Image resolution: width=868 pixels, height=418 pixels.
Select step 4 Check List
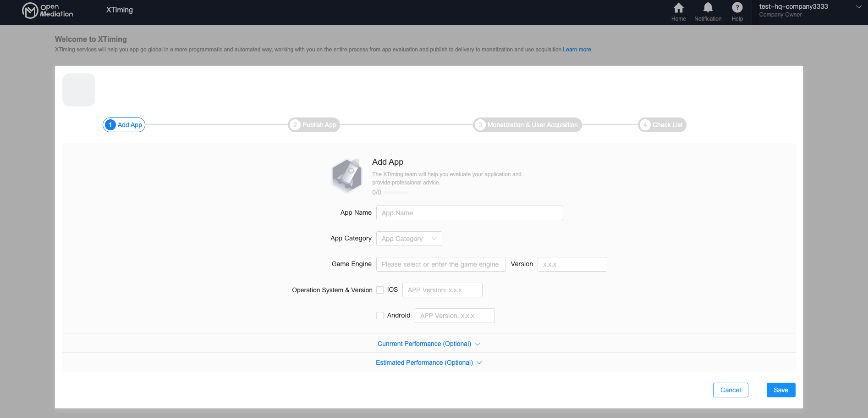click(662, 125)
